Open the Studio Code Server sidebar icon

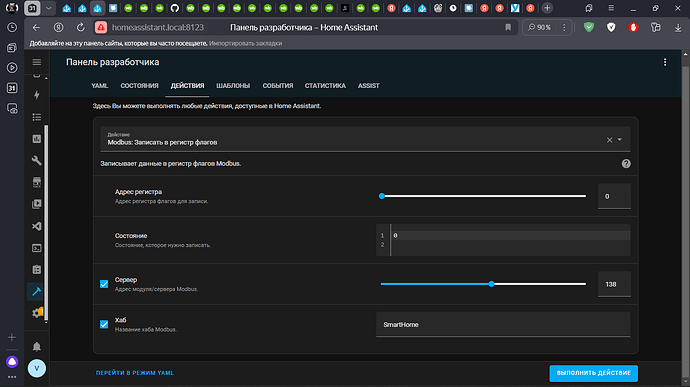coord(37,226)
